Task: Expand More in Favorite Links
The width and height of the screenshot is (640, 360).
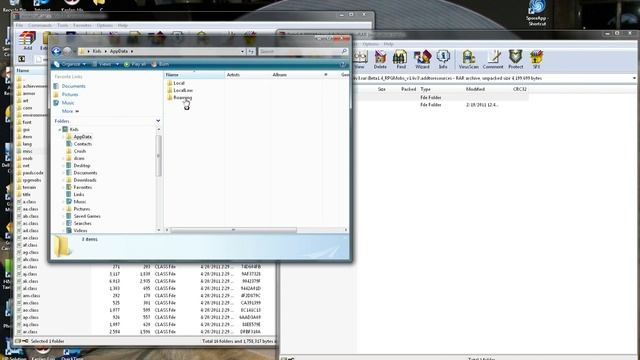Action: pyautogui.click(x=70, y=111)
